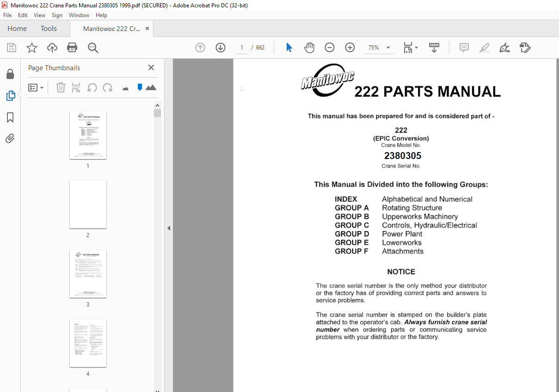Open the Window menu
The image size is (559, 392).
(79, 15)
